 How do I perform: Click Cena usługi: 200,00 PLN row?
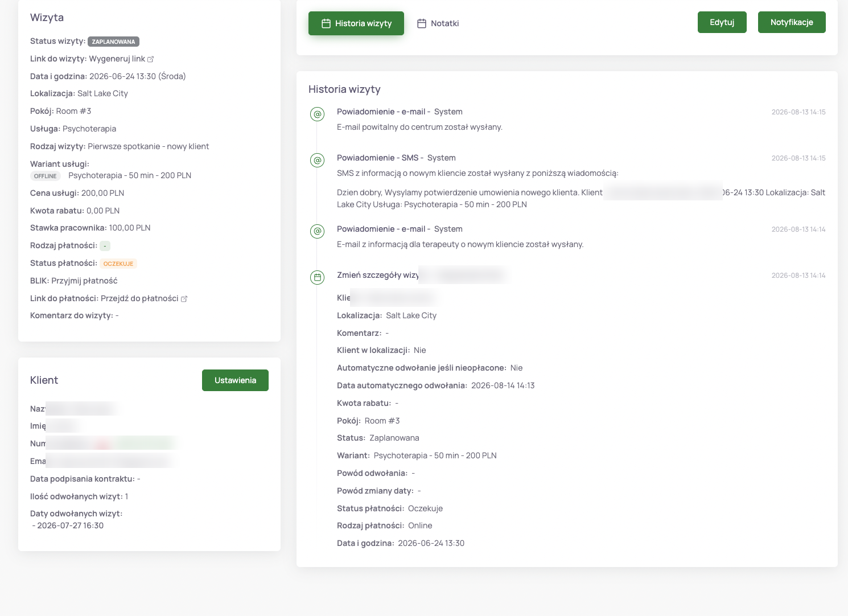[77, 193]
